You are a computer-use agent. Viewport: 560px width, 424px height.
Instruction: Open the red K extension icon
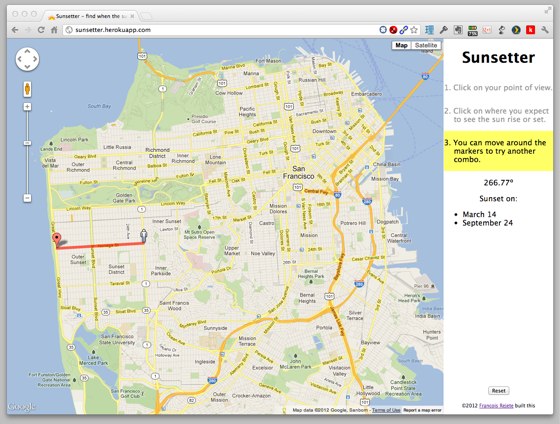click(530, 30)
